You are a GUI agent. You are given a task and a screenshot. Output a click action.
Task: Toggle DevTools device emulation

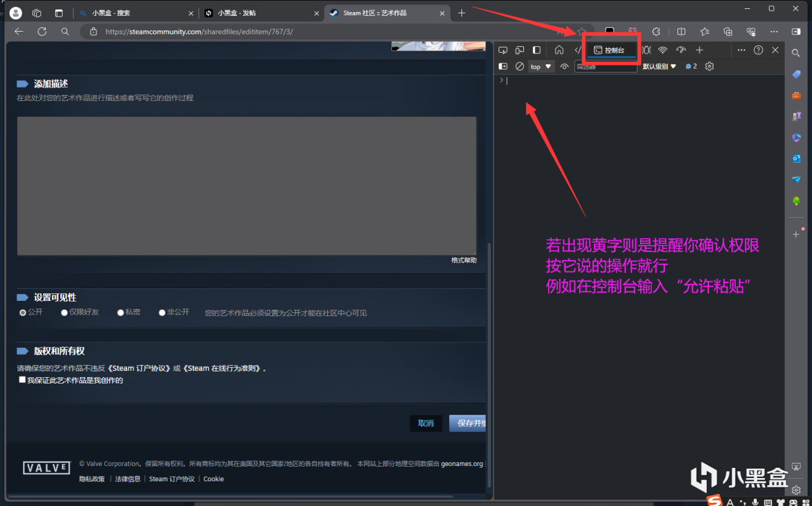520,50
